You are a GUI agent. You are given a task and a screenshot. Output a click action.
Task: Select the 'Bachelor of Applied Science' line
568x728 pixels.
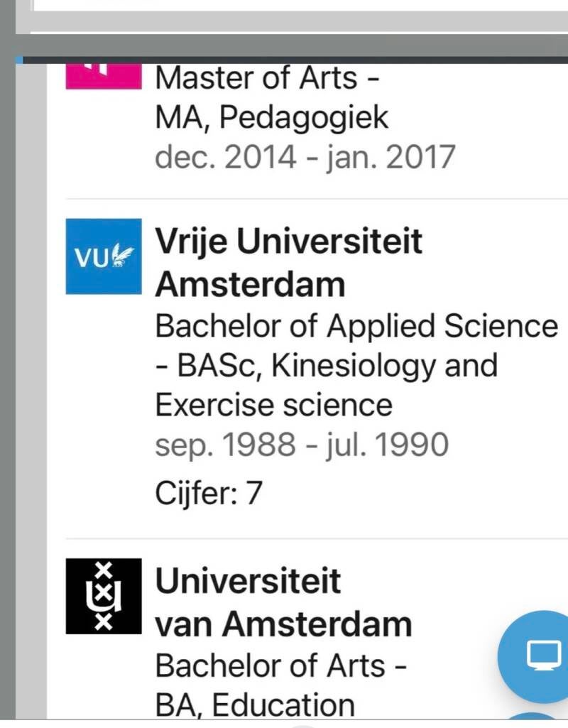point(356,326)
